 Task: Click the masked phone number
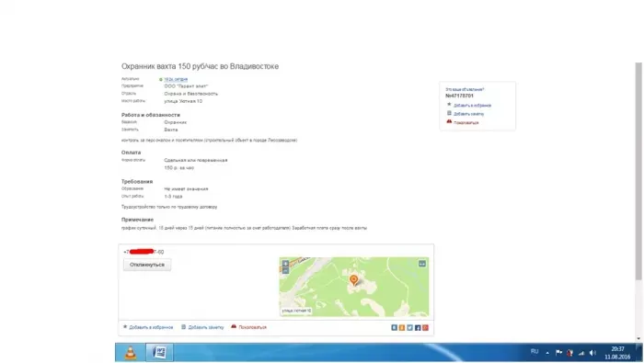tap(144, 252)
